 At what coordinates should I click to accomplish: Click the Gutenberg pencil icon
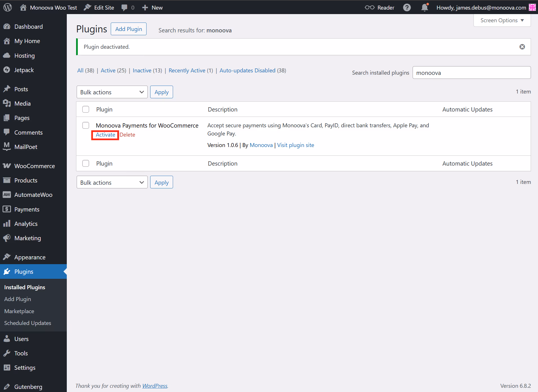click(7, 387)
